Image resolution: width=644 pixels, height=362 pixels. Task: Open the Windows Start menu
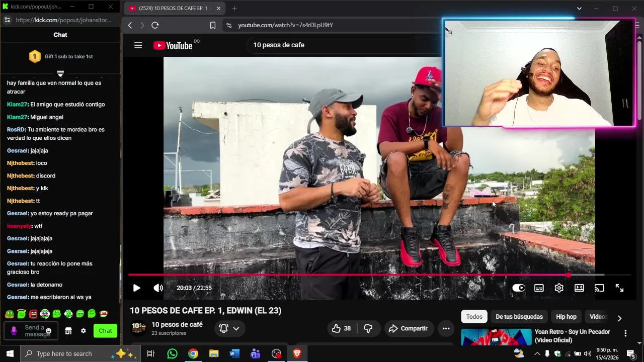pyautogui.click(x=10, y=354)
